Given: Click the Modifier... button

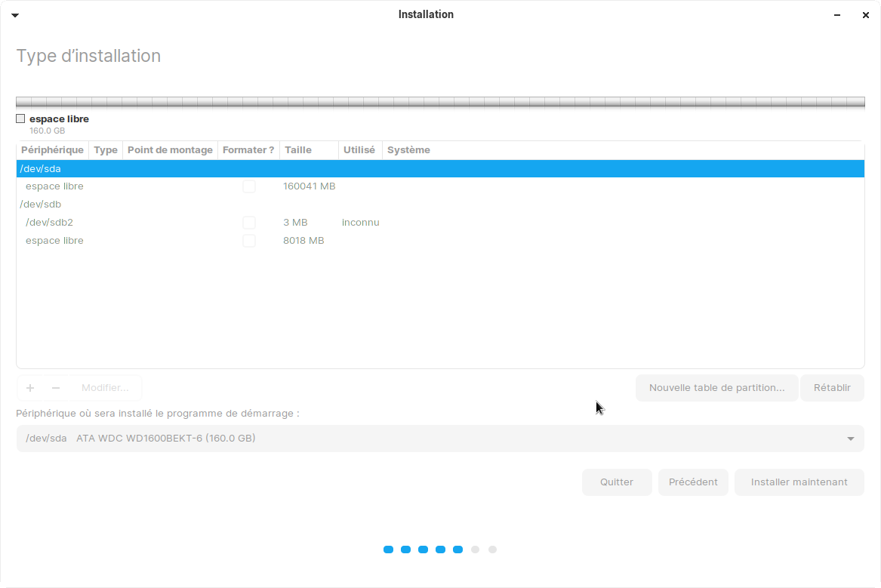Looking at the screenshot, I should pos(105,388).
